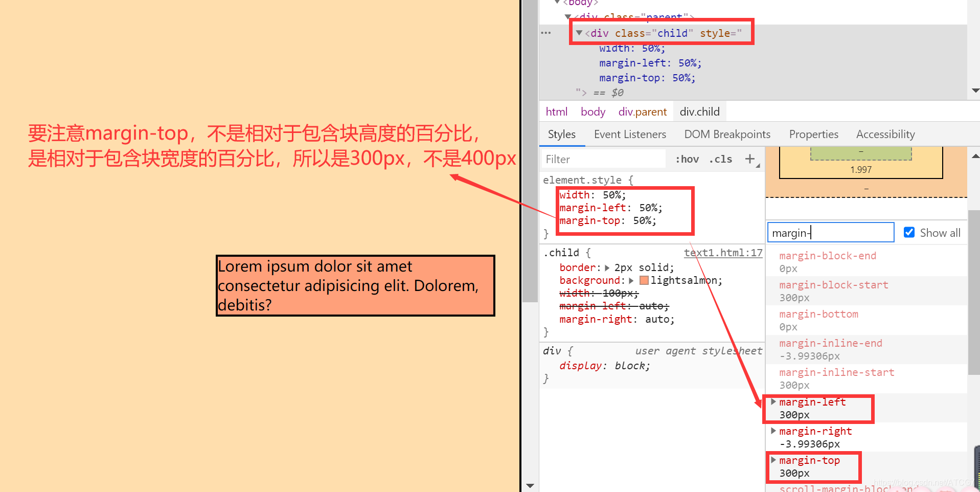Screen dimensions: 980x492
Task: Click the Elements panel scrollbar down arrow
Action: [x=975, y=91]
